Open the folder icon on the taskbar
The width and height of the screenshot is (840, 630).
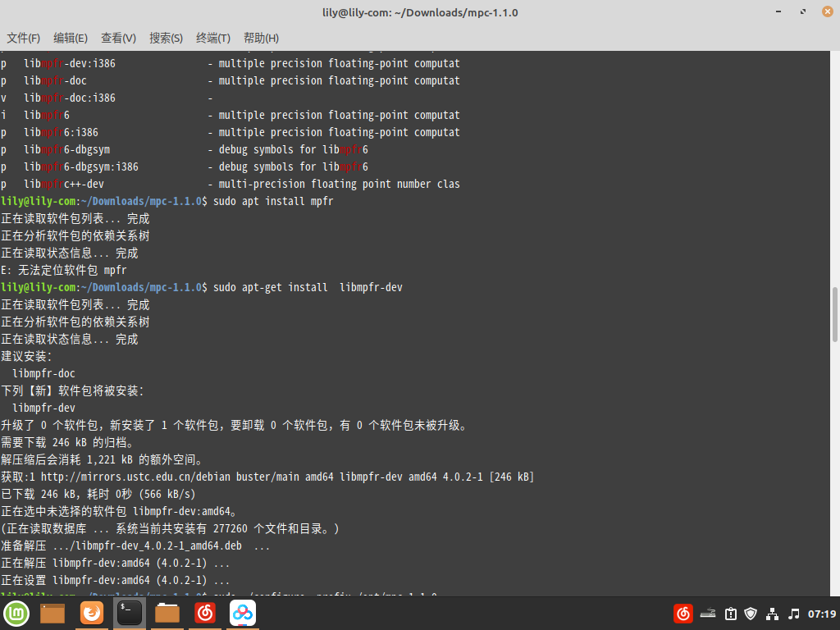(x=167, y=613)
